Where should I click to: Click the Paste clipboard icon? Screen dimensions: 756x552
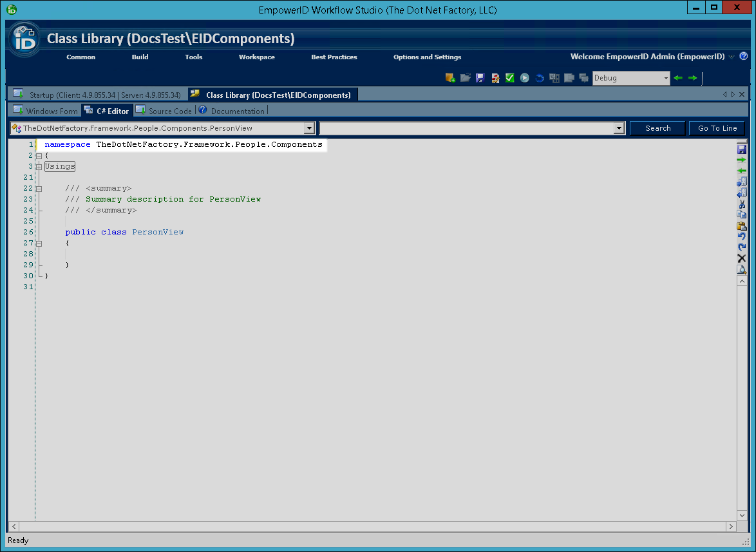click(741, 225)
